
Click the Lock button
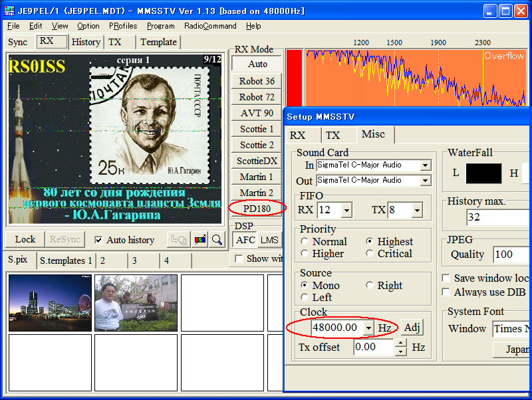[25, 239]
